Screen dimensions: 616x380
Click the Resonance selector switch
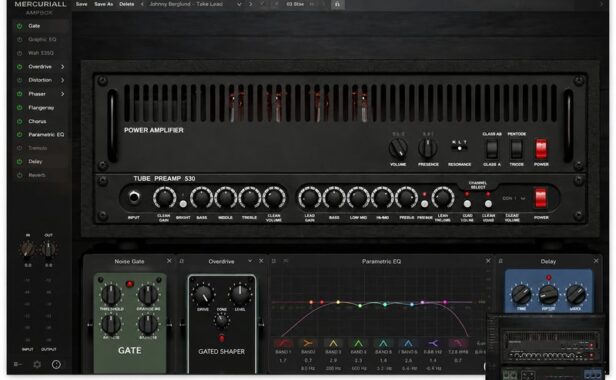(459, 148)
